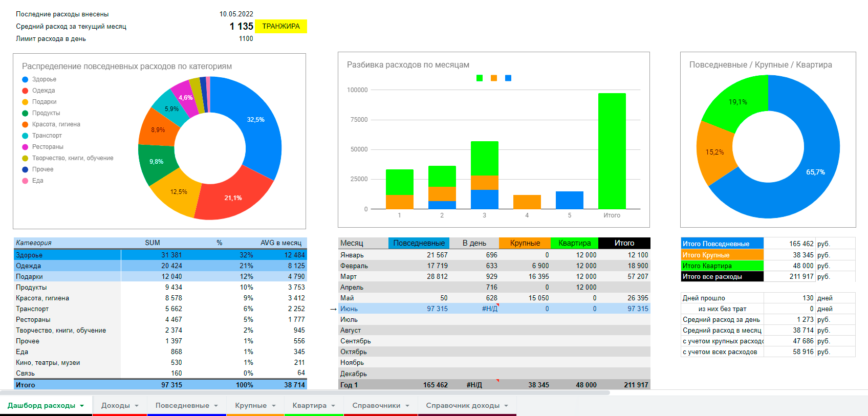Screen dimensions: 868x416
Task: Click the Прочее dark blue legend dot
Action: click(25, 169)
